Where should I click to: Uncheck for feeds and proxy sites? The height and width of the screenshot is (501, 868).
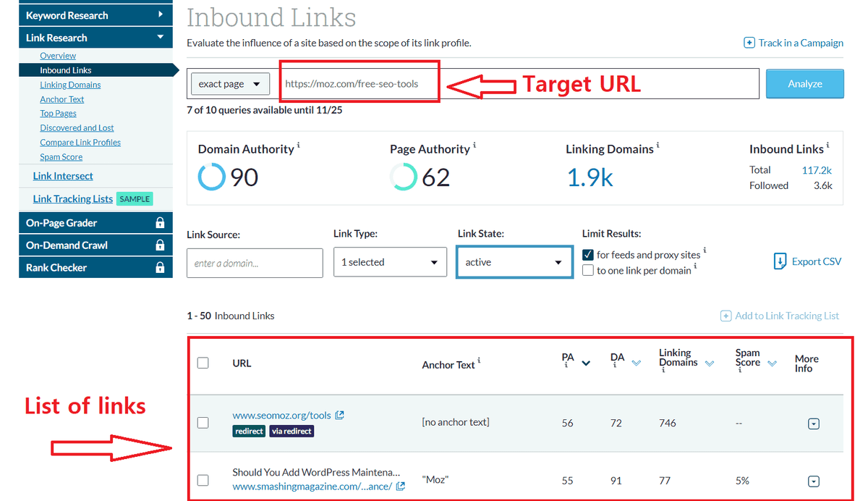click(588, 255)
